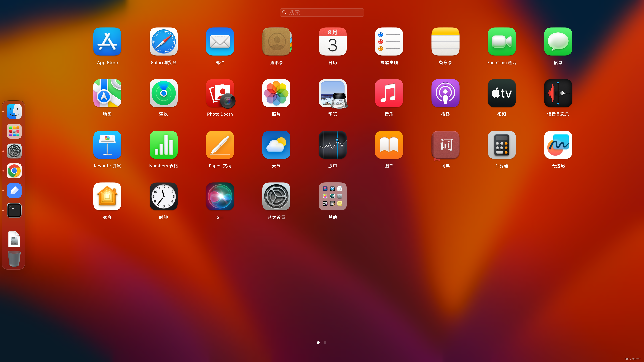Open the 词典 Dictionary app

[x=445, y=145]
